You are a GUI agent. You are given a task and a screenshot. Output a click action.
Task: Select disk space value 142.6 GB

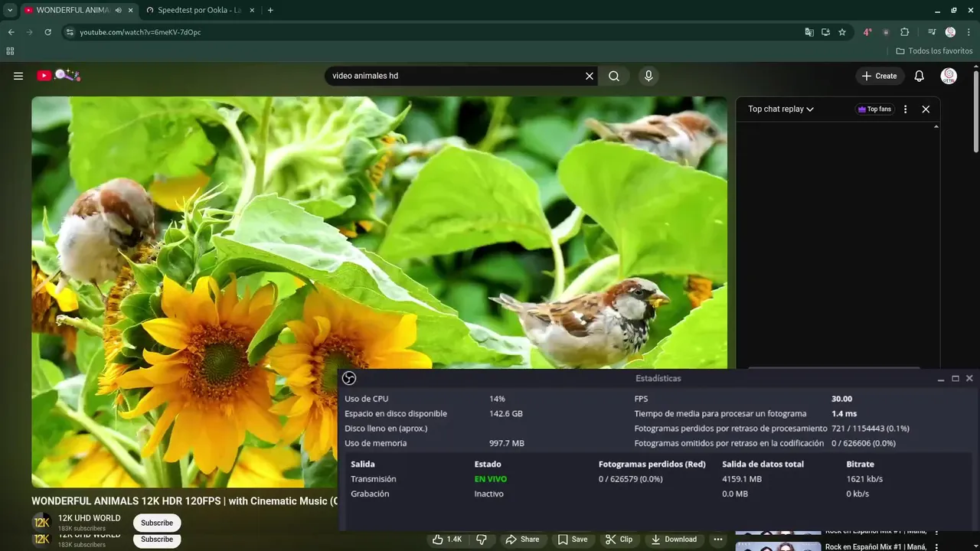pyautogui.click(x=506, y=413)
